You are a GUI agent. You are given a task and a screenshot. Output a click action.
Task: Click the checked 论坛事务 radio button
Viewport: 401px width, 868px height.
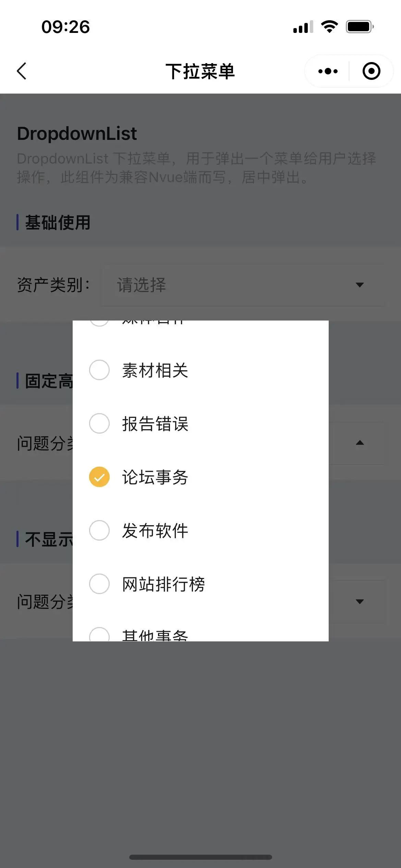99,477
